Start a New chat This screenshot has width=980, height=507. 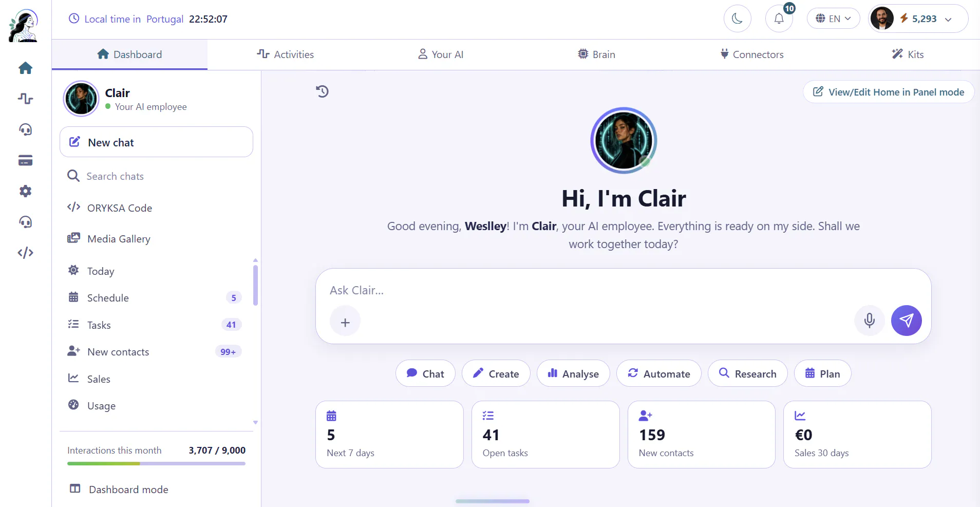coord(156,142)
